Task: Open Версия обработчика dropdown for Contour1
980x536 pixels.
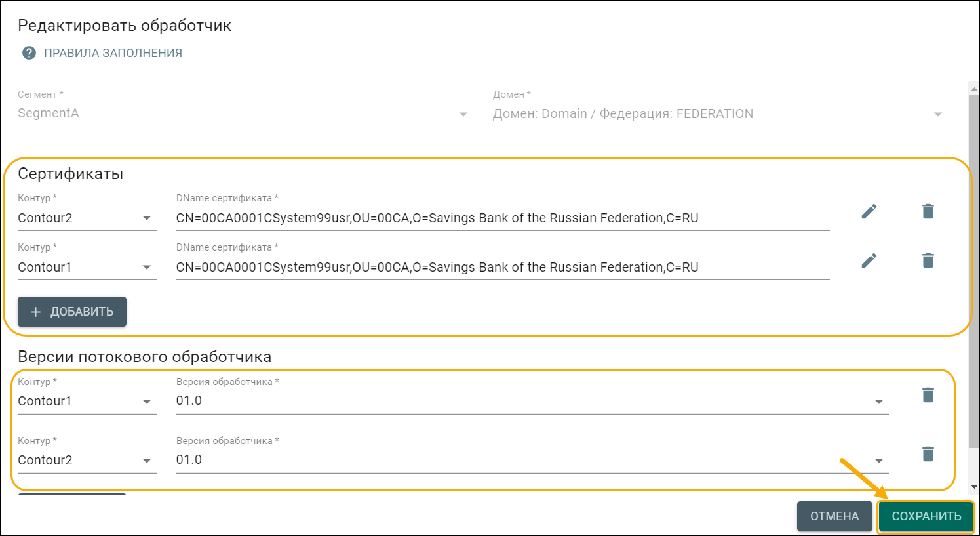Action: point(878,402)
